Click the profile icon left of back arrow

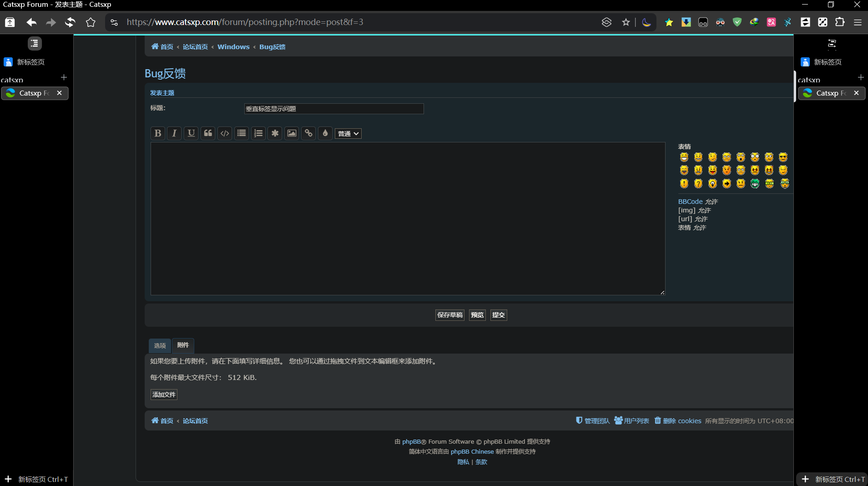coord(10,22)
